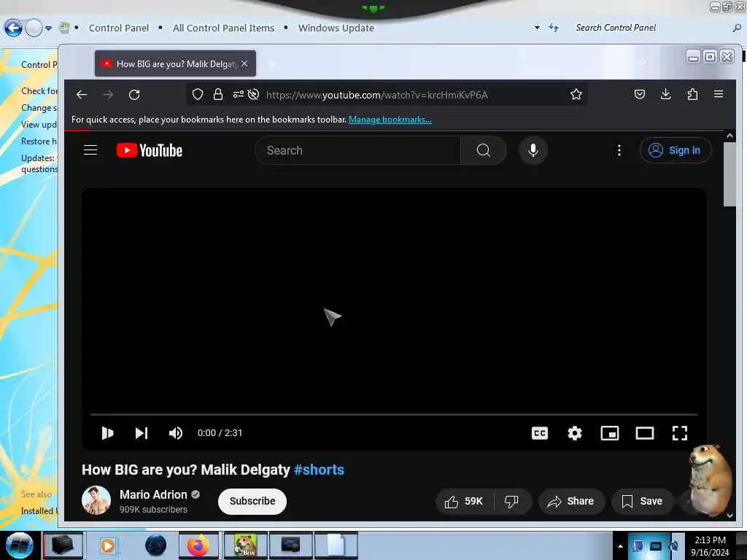Dislike the video
The image size is (747, 560).
511,501
